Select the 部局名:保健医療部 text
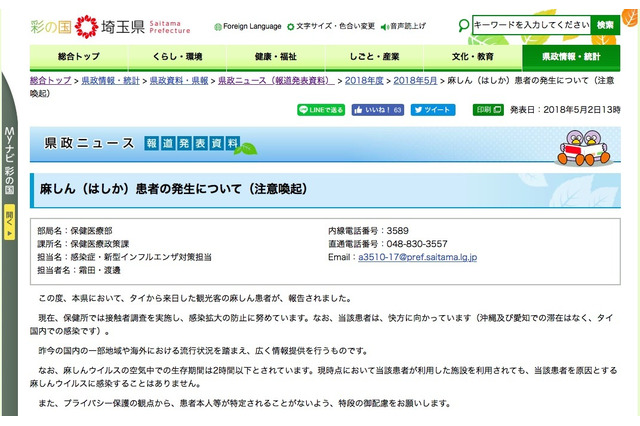The height and width of the screenshot is (426, 640). click(x=75, y=231)
